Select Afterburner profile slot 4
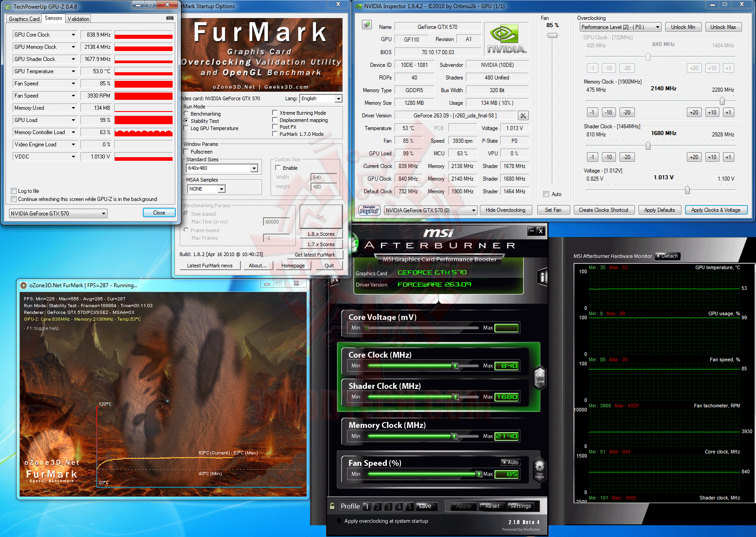The width and height of the screenshot is (756, 537). [x=399, y=507]
